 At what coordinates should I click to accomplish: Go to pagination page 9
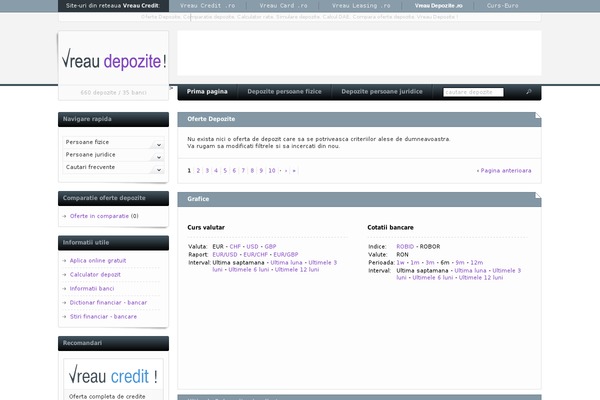[x=261, y=171]
